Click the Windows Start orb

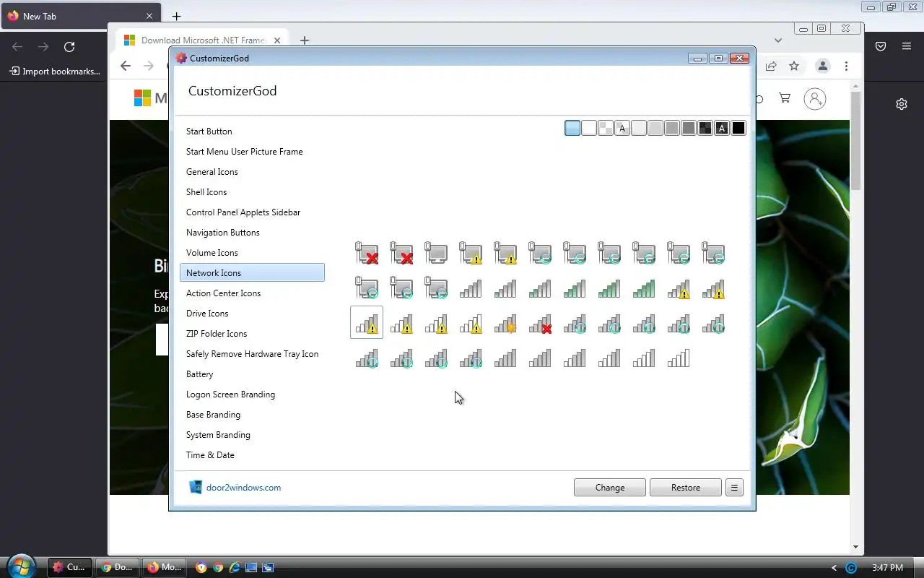click(x=21, y=566)
